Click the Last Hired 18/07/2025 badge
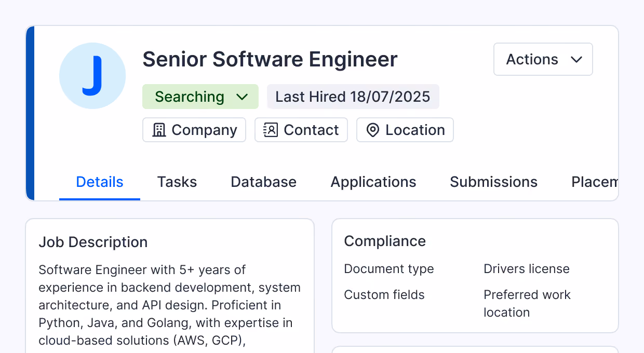This screenshot has width=644, height=353. pyautogui.click(x=353, y=97)
